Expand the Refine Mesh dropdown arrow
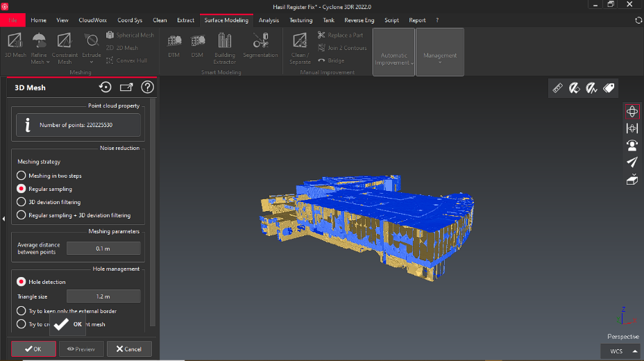 coord(48,62)
